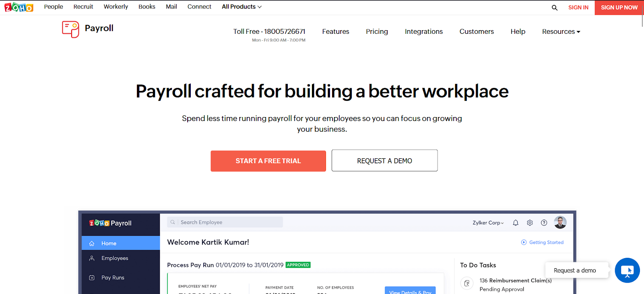Open Kartik Kumar's profile avatar

coord(560,222)
